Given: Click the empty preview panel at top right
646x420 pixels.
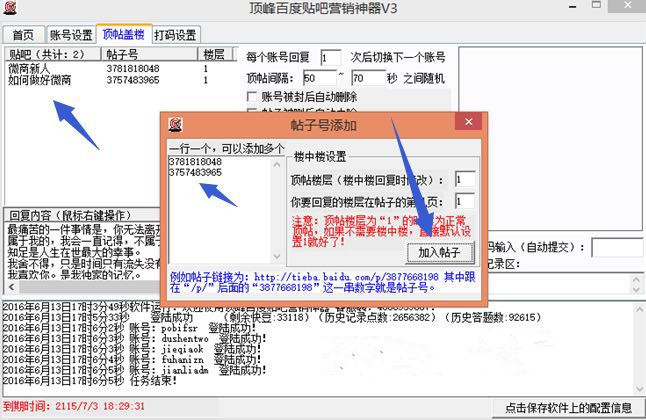Looking at the screenshot, I should pyautogui.click(x=550, y=138).
